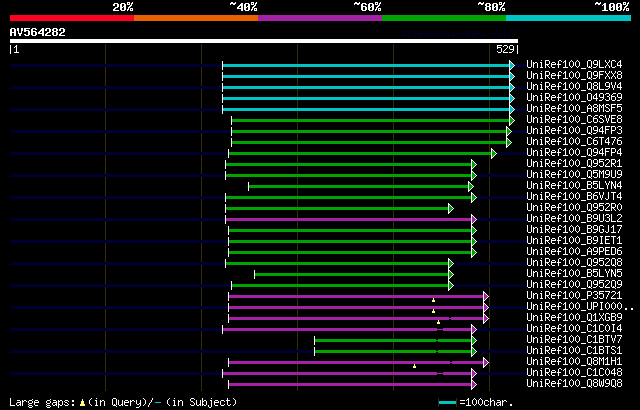Select the UniRef100_B9U3L2 label
The height and width of the screenshot is (410, 640).
574,218
